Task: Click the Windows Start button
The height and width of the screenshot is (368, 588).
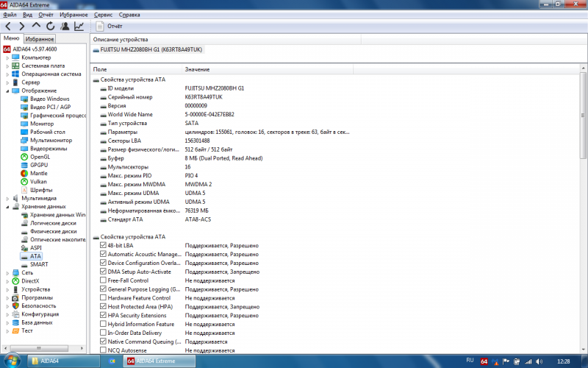Action: 11,361
